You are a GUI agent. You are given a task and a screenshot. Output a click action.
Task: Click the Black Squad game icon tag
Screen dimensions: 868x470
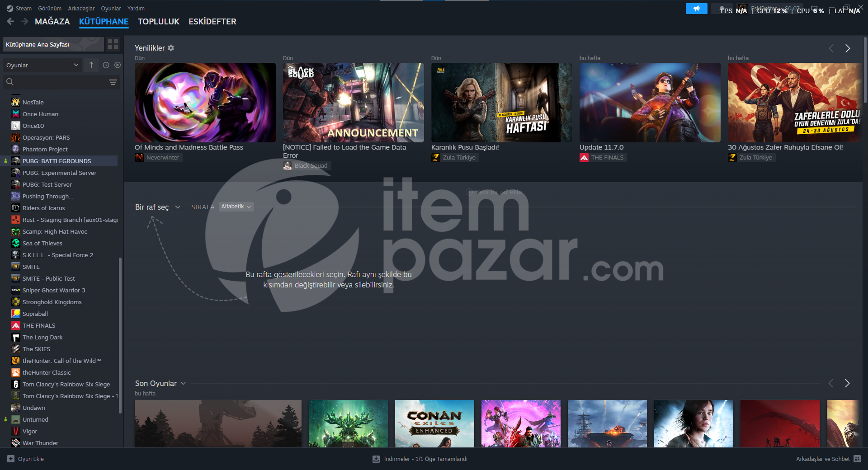pyautogui.click(x=288, y=166)
